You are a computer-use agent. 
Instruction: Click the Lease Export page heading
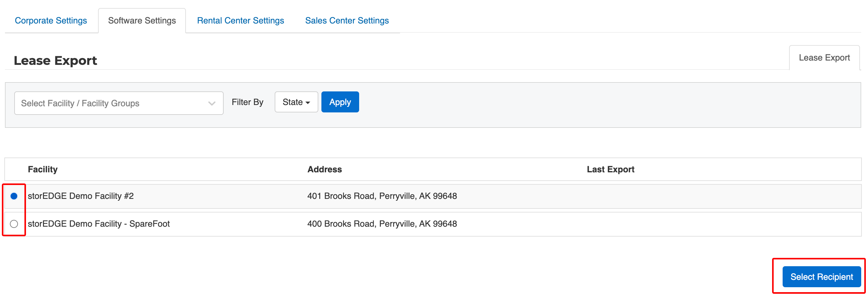(56, 61)
